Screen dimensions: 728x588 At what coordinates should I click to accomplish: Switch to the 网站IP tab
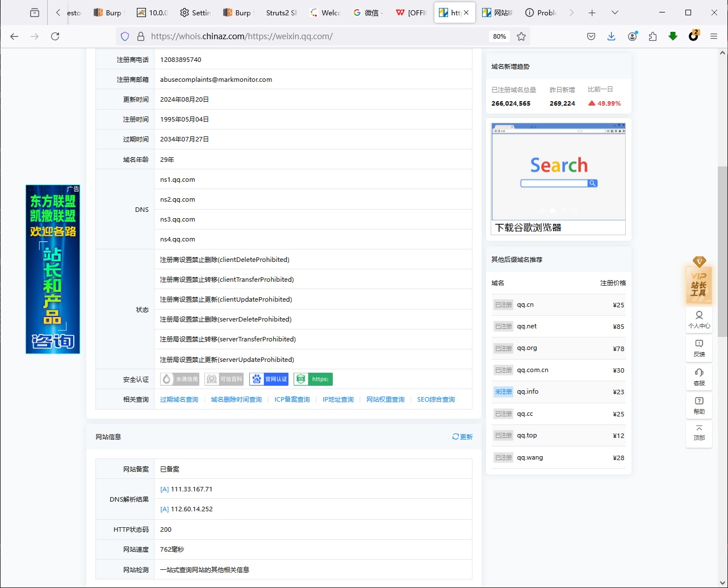[x=497, y=12]
